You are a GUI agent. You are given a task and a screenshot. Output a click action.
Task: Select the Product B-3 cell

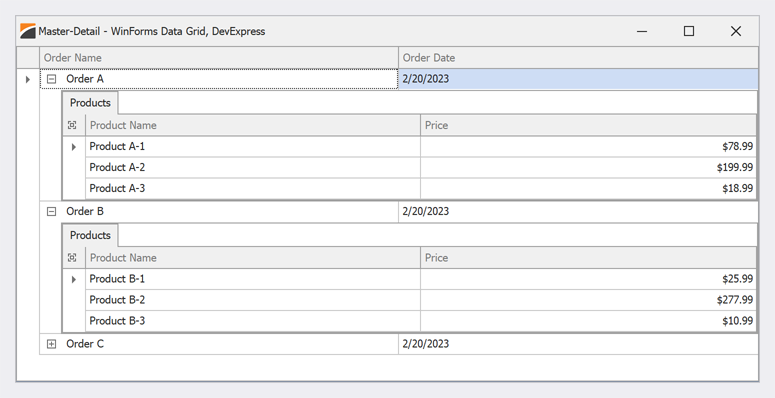[253, 321]
